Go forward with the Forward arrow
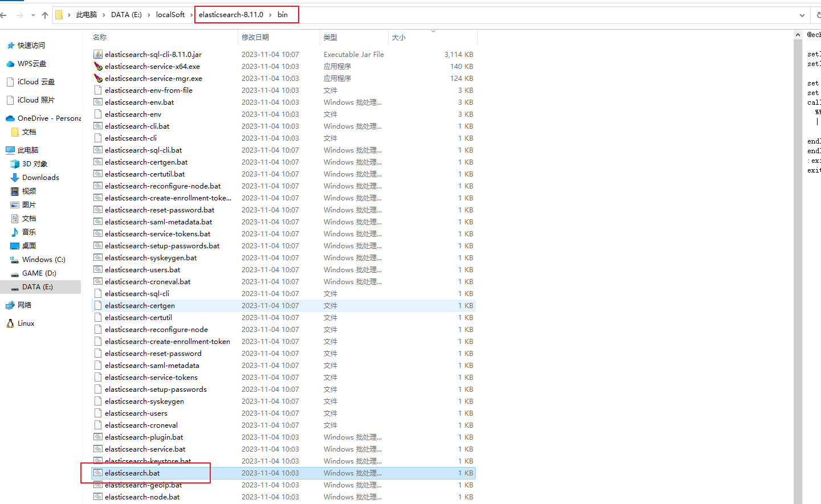Image resolution: width=821 pixels, height=504 pixels. tap(20, 15)
